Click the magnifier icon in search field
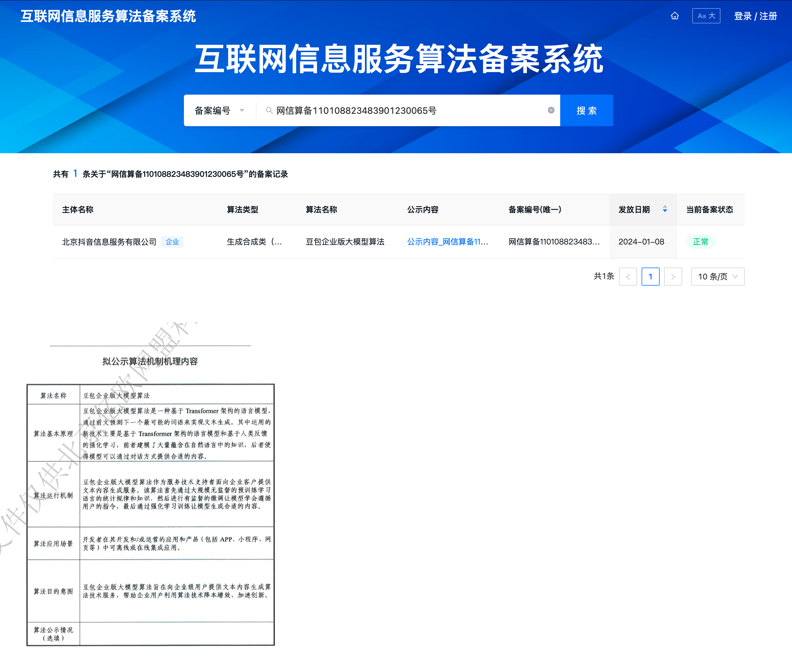Image resolution: width=792 pixels, height=672 pixels. coord(269,110)
